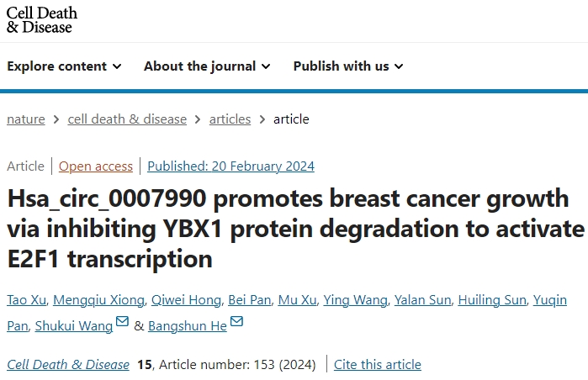Click Cite this article

click(378, 364)
